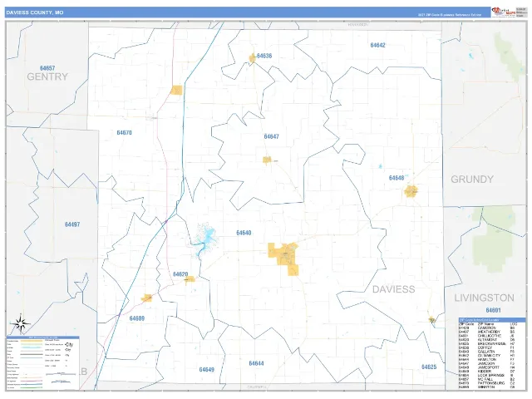Click the GALLATIN row in the ZIP index
532x399 pixels.
pyautogui.click(x=487, y=352)
